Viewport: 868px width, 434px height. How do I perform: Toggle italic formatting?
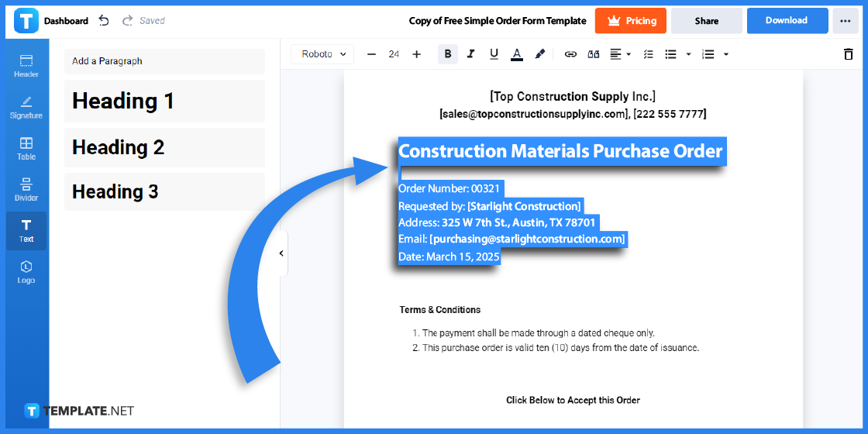coord(470,54)
